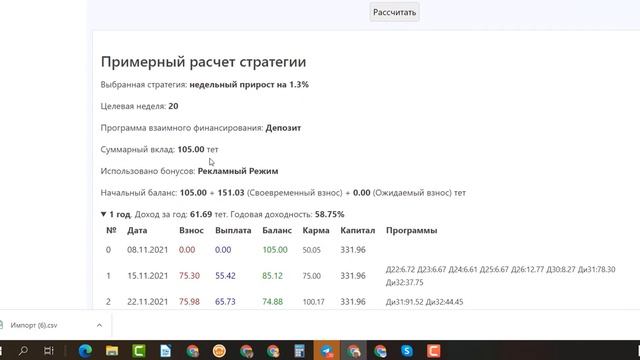This screenshot has width=640, height=360.
Task: Click programs text starting Д22:6.72
Action: point(500,276)
